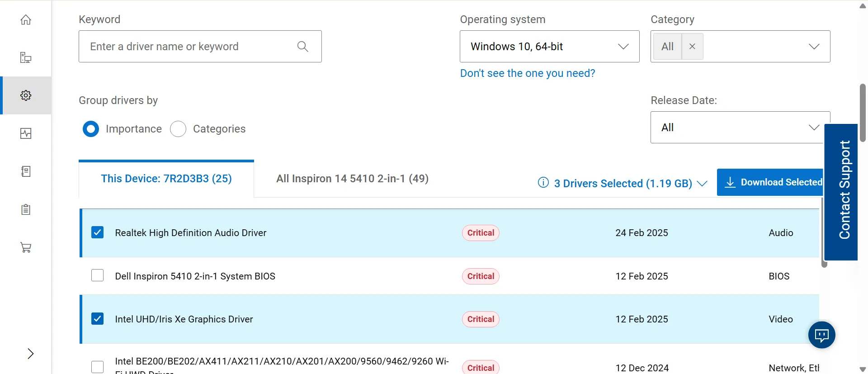
Task: Click the keyword search magnifier icon
Action: coord(303,46)
